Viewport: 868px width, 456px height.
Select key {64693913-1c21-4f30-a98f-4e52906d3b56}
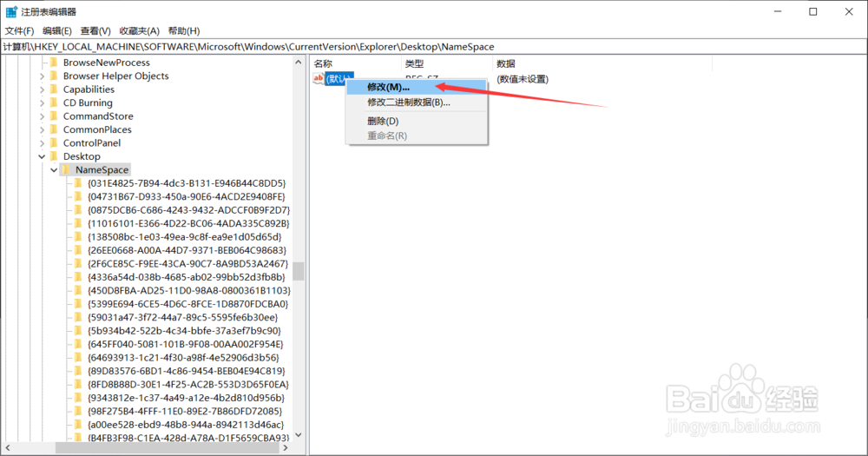click(183, 357)
